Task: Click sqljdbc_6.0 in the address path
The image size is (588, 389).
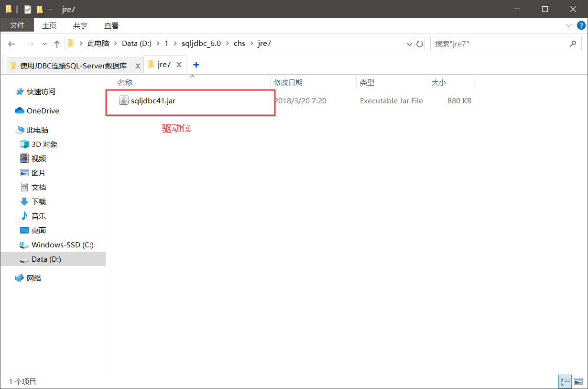Action: 201,44
